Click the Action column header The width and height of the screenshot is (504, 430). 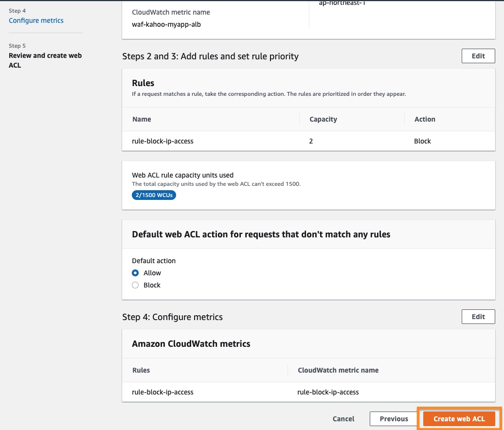(425, 119)
